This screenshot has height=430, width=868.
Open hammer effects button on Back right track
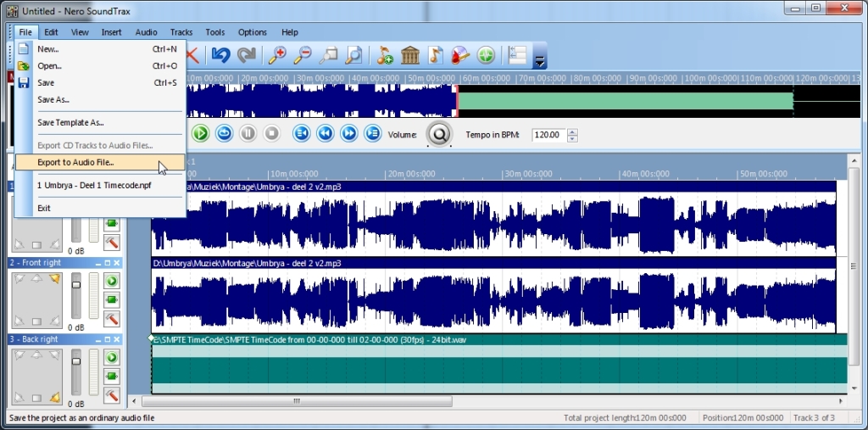tap(112, 395)
